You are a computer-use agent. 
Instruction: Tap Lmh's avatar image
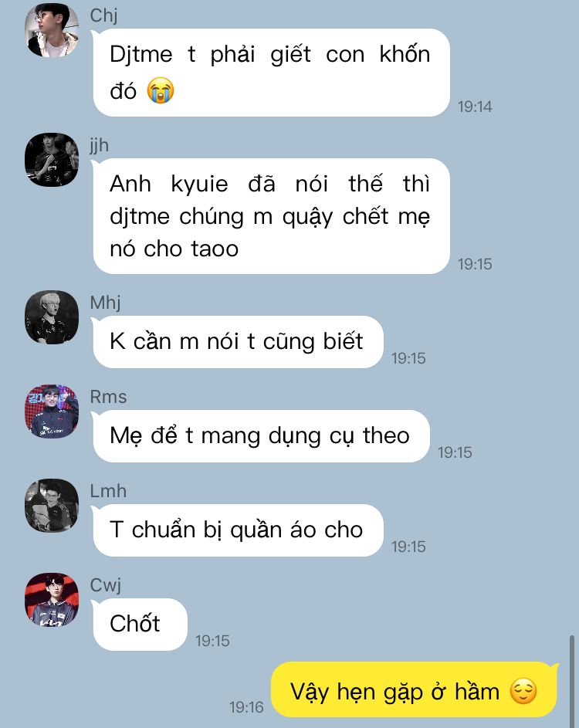52,506
